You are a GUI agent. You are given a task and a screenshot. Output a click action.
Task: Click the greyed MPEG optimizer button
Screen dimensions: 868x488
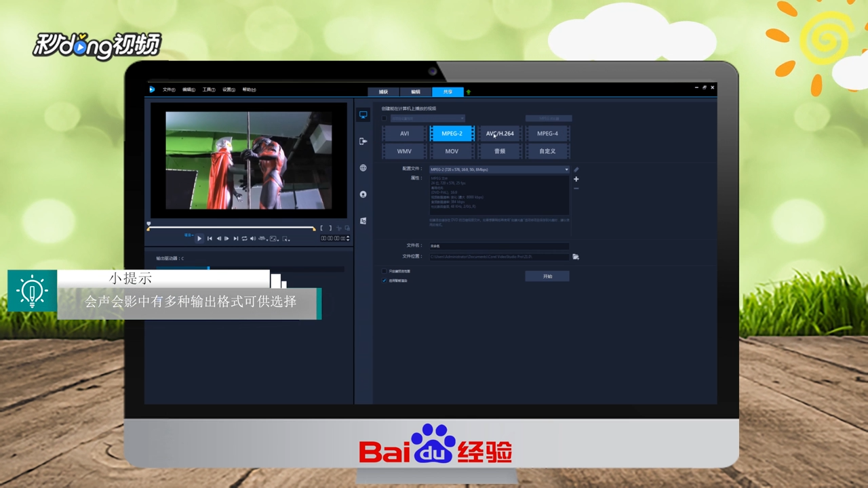[x=549, y=118]
